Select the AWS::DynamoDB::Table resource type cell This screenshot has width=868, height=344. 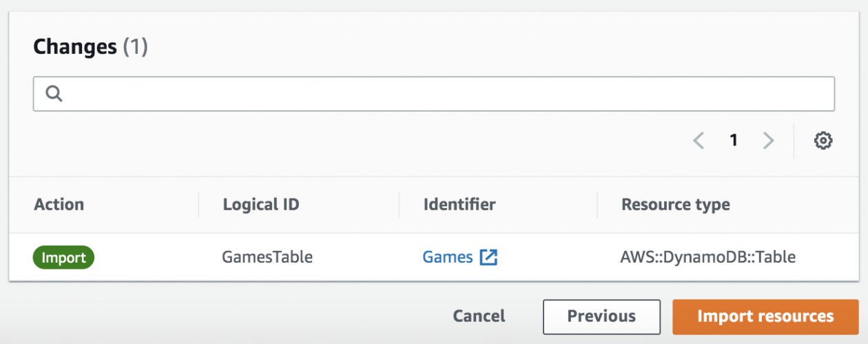[x=708, y=257]
